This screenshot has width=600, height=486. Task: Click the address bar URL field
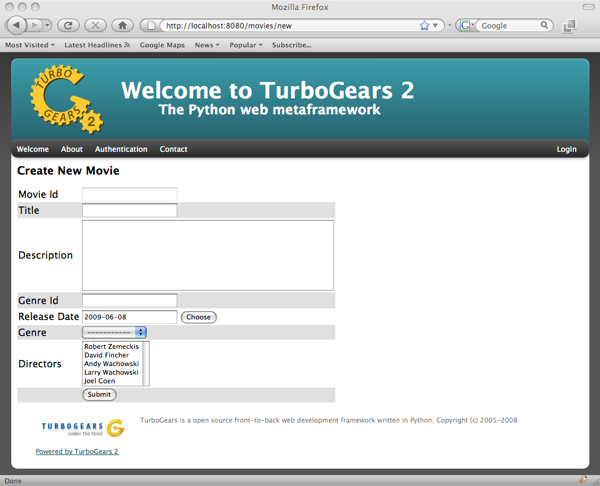click(291, 26)
